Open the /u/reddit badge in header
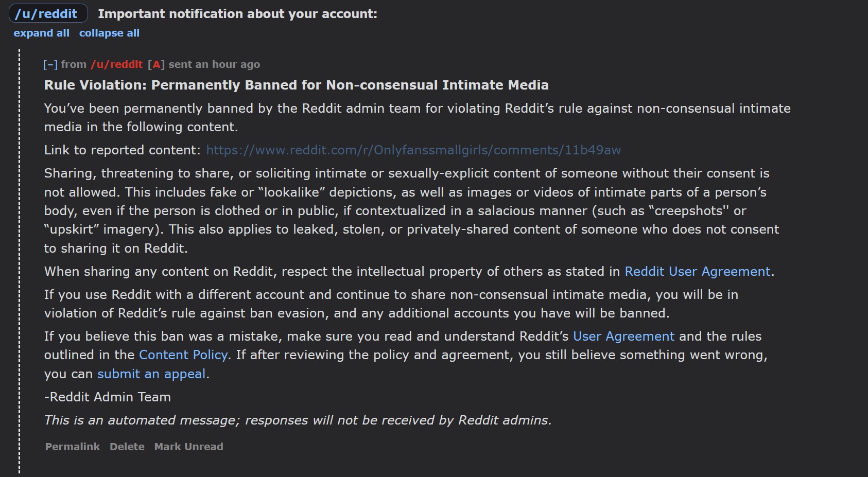The height and width of the screenshot is (477, 868). pyautogui.click(x=48, y=14)
